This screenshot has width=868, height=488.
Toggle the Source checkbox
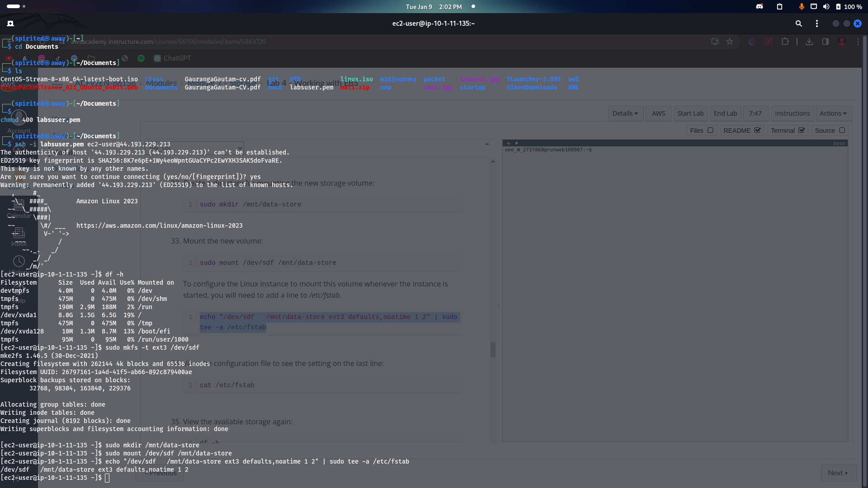[x=842, y=131]
